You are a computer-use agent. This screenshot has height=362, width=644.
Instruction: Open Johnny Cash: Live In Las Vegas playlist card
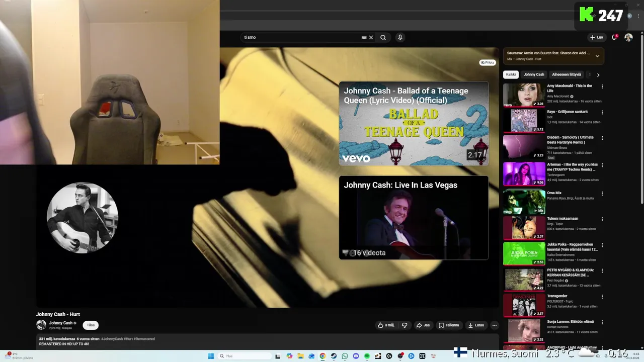pyautogui.click(x=414, y=218)
